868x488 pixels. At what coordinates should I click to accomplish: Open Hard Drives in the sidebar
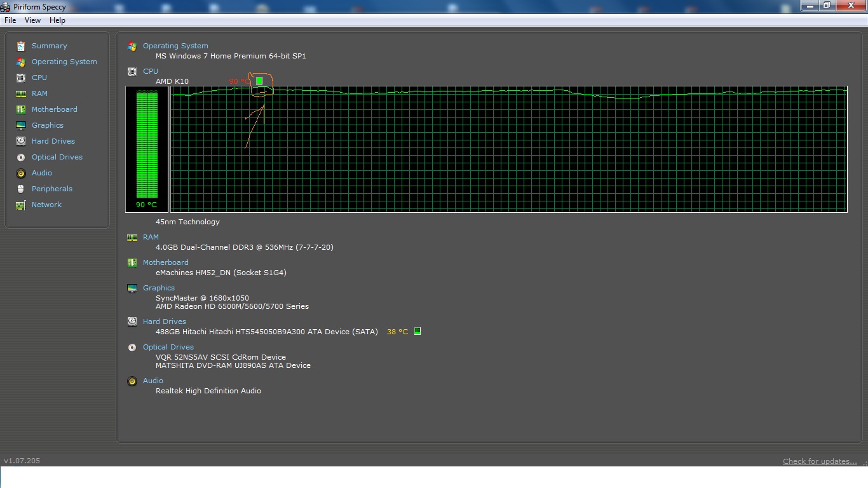pyautogui.click(x=53, y=141)
